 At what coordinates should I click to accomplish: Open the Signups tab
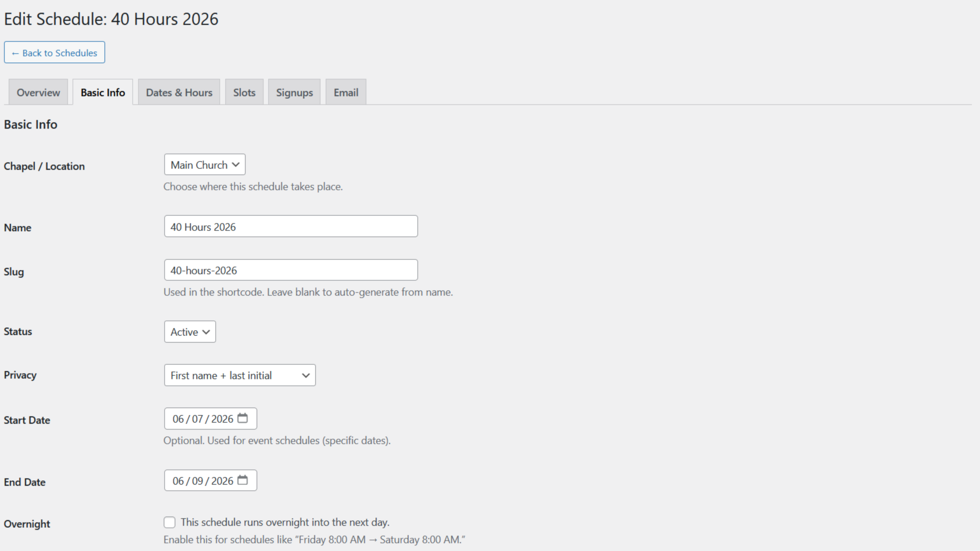point(294,93)
